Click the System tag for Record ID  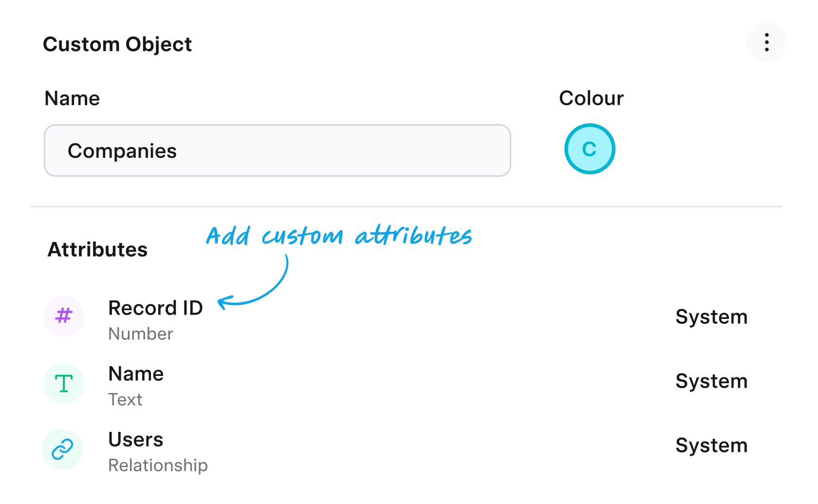(711, 317)
